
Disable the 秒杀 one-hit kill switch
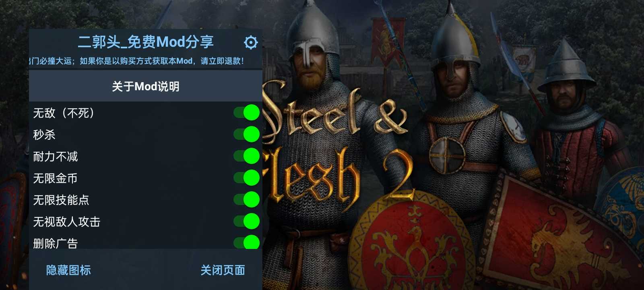(247, 134)
